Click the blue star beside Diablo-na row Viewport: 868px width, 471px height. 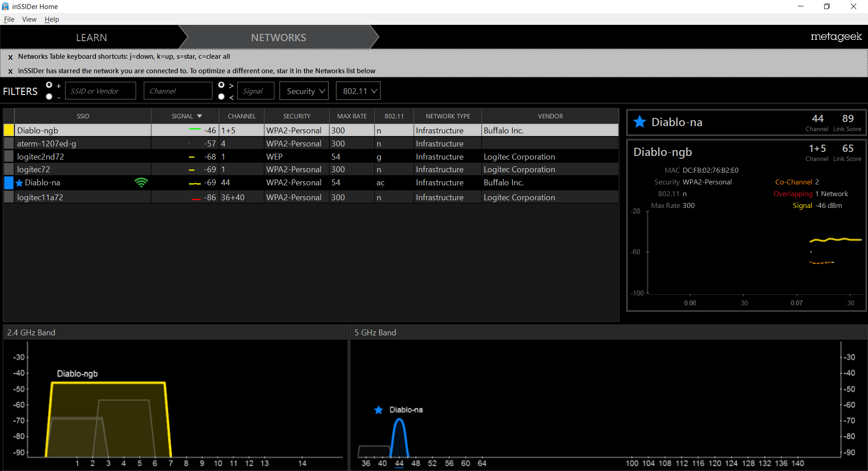(x=19, y=183)
